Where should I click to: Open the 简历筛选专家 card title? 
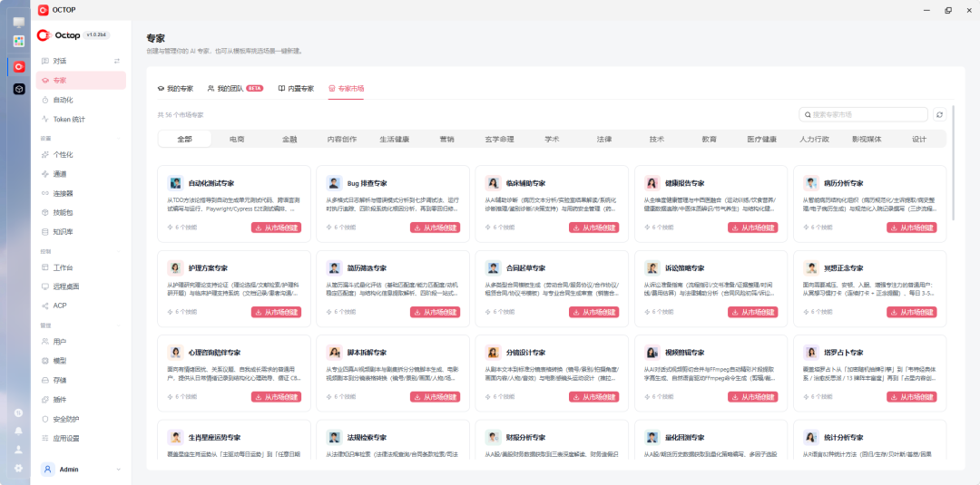point(367,267)
